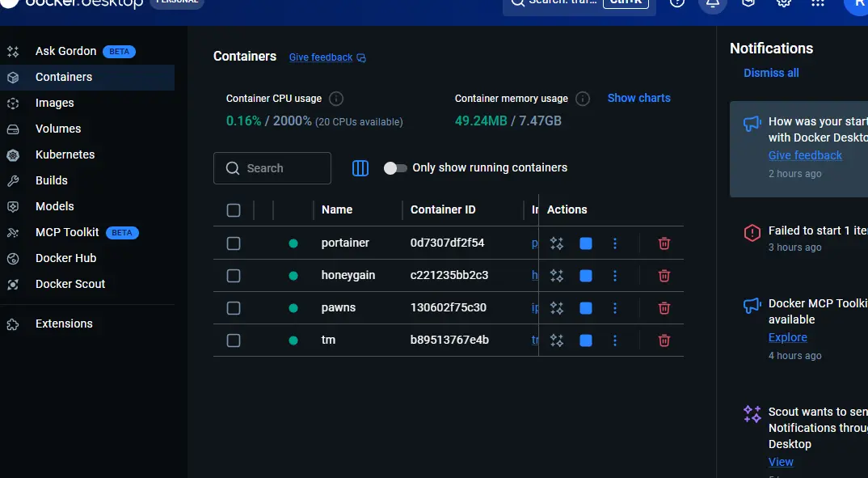Click the MCP Toolkit sidebar icon
The width and height of the screenshot is (868, 478).
13,233
